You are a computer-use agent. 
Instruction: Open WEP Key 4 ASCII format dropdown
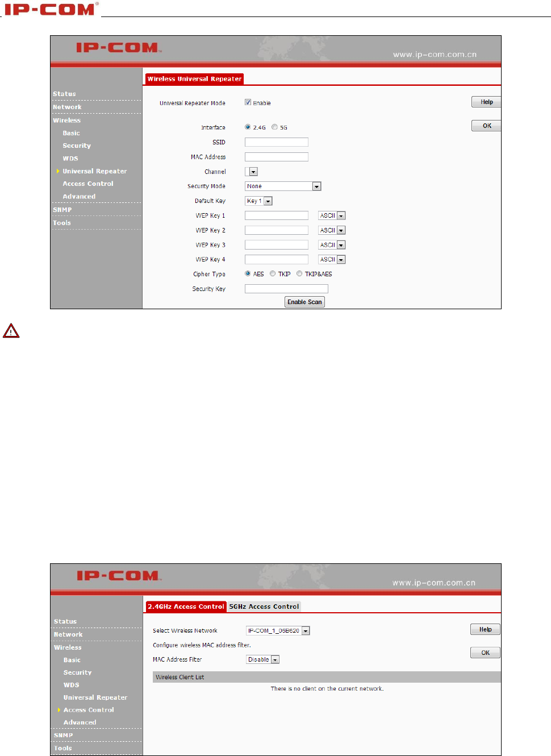(332, 259)
